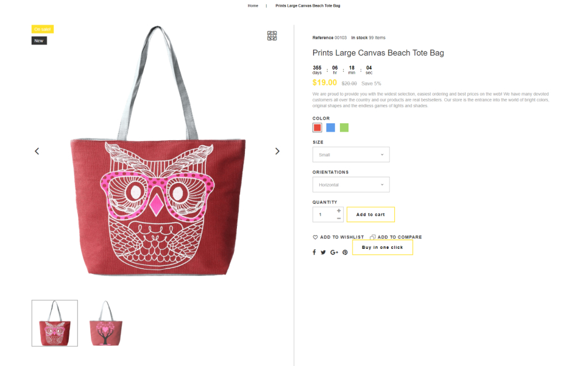Pin the product with the Pinterest icon
This screenshot has width=588, height=366.
click(x=345, y=253)
